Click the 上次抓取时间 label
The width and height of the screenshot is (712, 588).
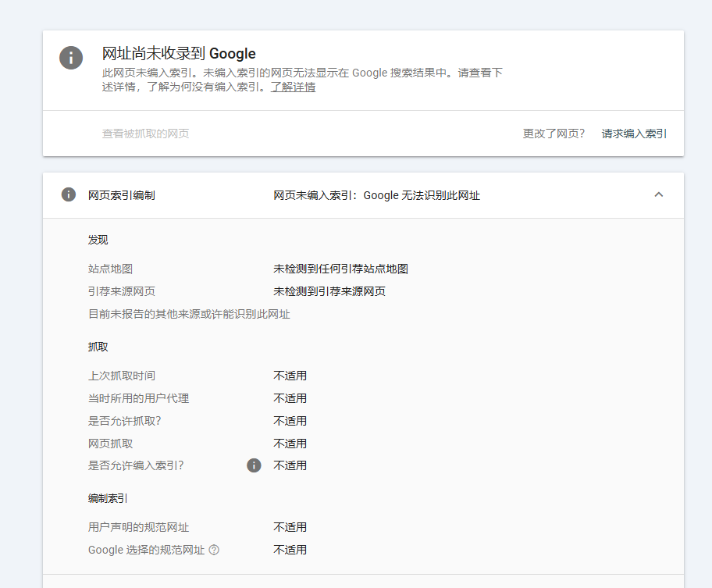coord(122,376)
